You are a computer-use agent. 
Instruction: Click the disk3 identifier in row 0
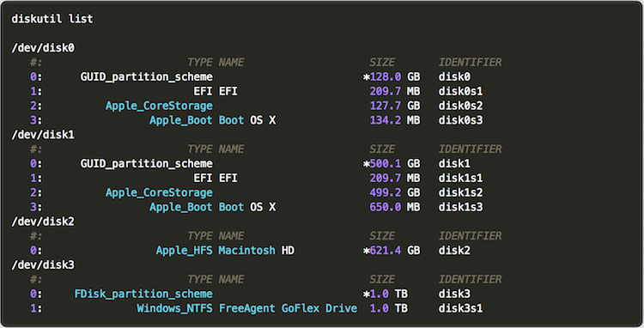pos(454,294)
